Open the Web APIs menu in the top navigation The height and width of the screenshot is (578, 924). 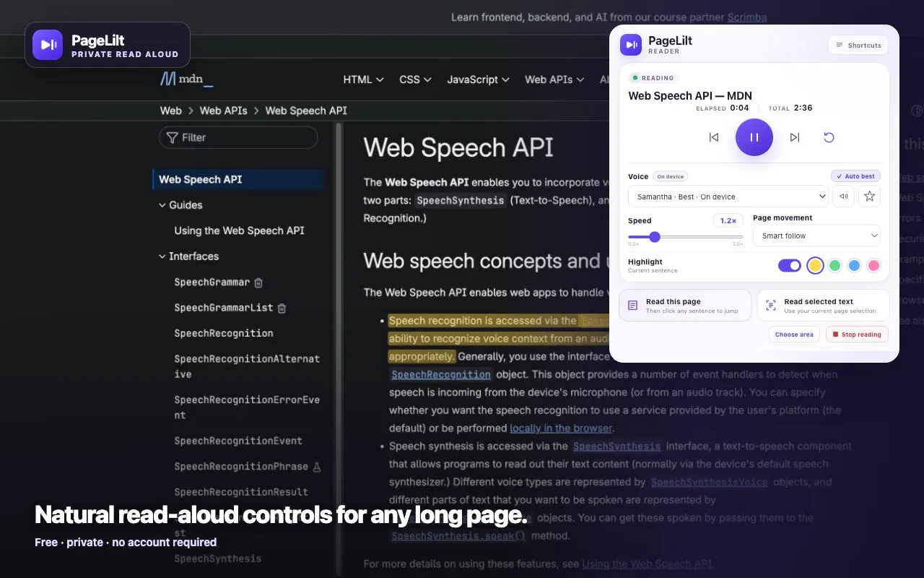[554, 79]
